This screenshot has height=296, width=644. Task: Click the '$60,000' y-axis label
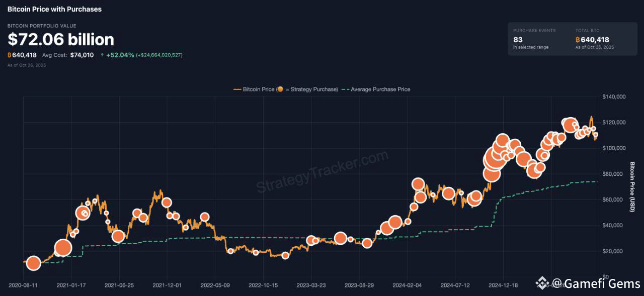coord(612,200)
